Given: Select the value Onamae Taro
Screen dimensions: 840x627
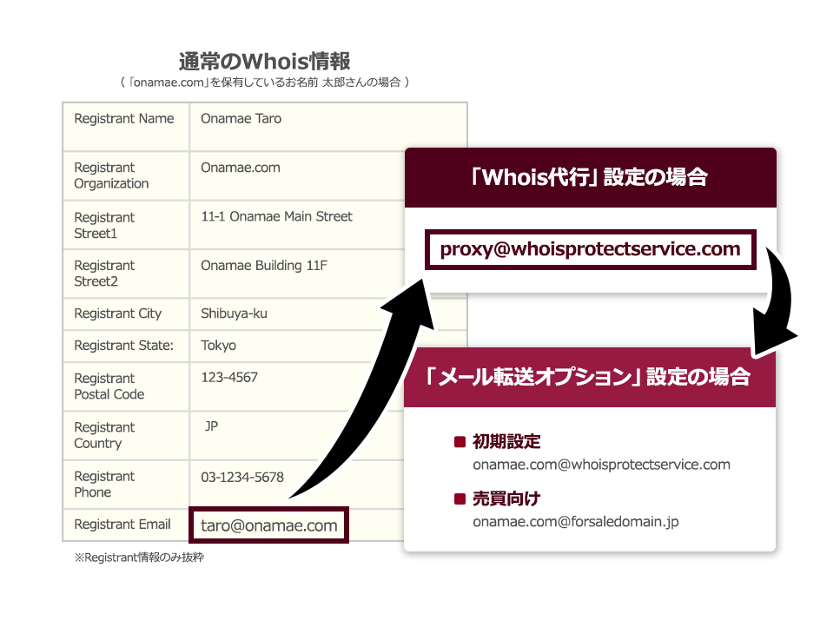Looking at the screenshot, I should point(241,118).
